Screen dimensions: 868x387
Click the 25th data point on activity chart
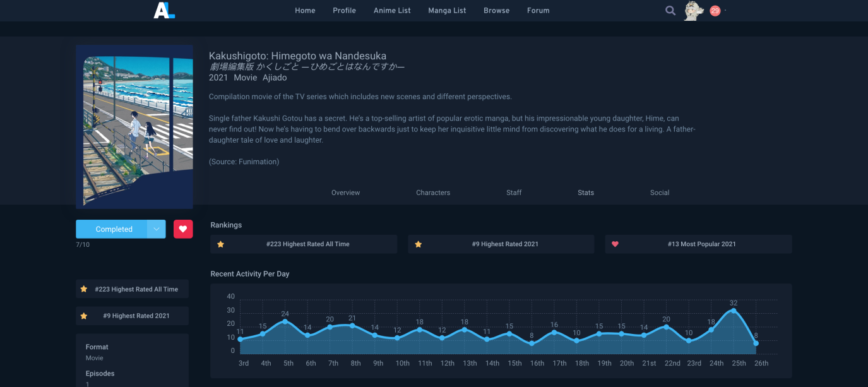point(734,311)
